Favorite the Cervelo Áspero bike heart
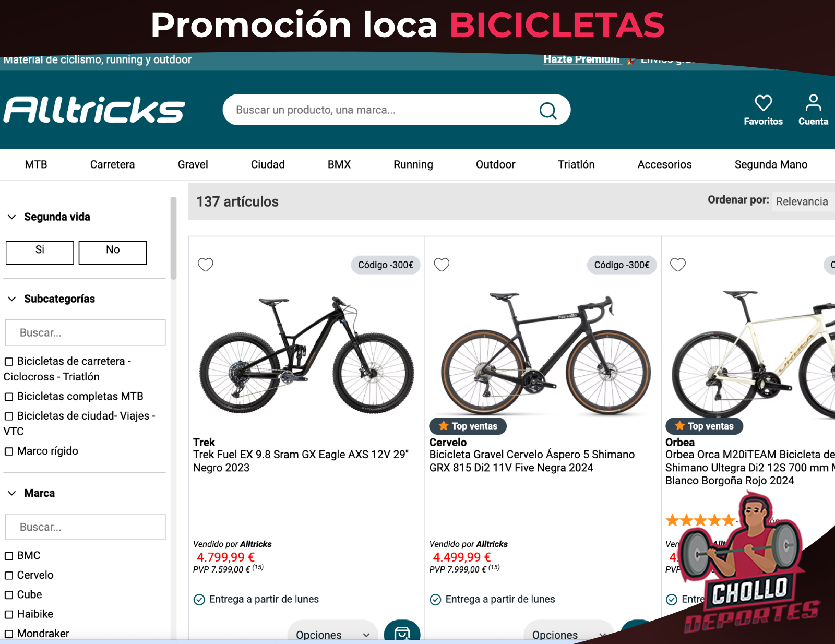Screen dimensions: 835x644 442,265
